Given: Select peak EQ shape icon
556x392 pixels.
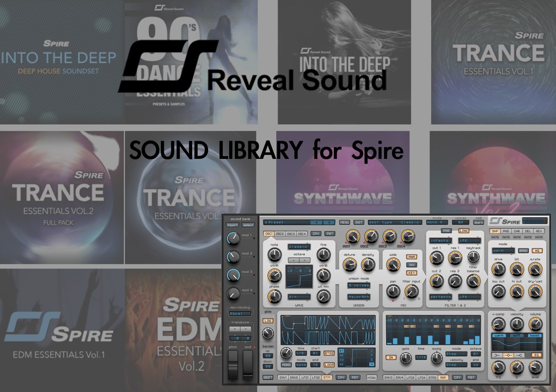Looking at the screenshot, I should pos(508,355).
